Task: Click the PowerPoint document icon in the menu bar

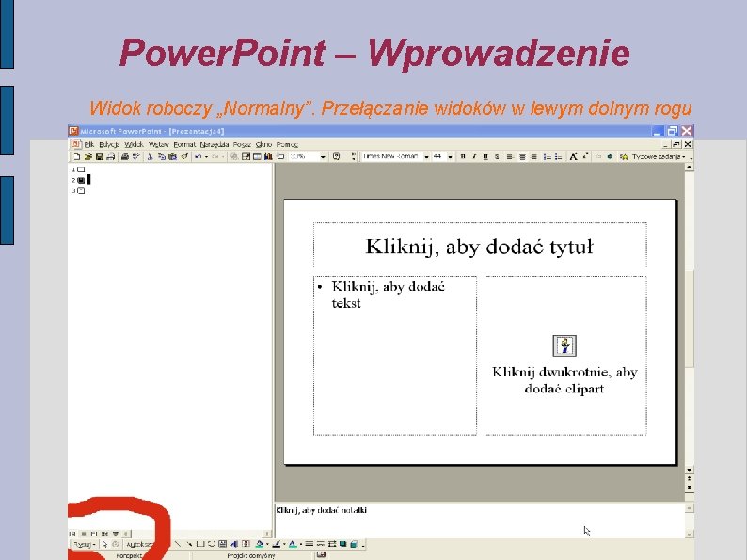Action: tap(75, 144)
